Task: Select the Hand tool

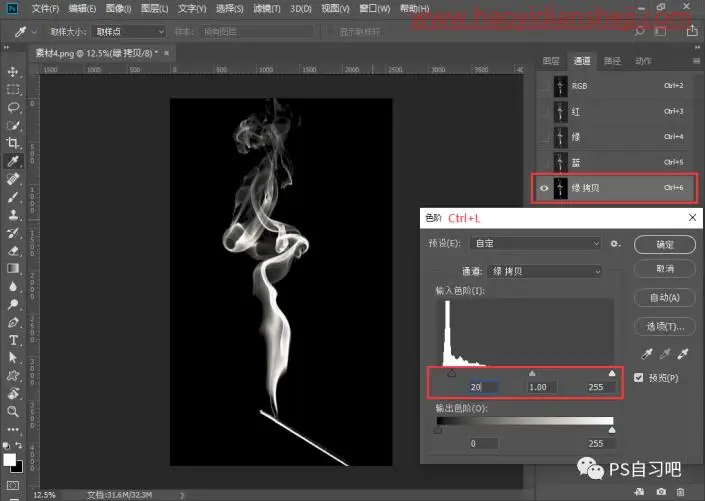Action: point(13,394)
